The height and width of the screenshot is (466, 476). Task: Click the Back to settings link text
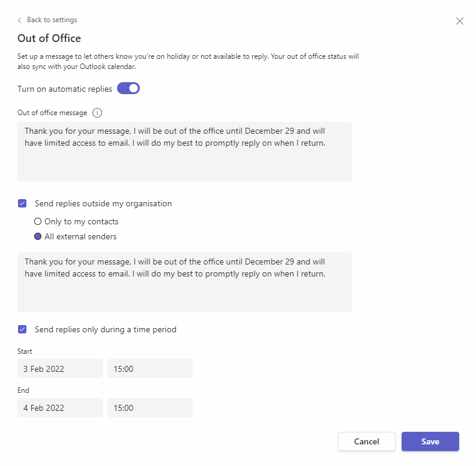tap(52, 20)
